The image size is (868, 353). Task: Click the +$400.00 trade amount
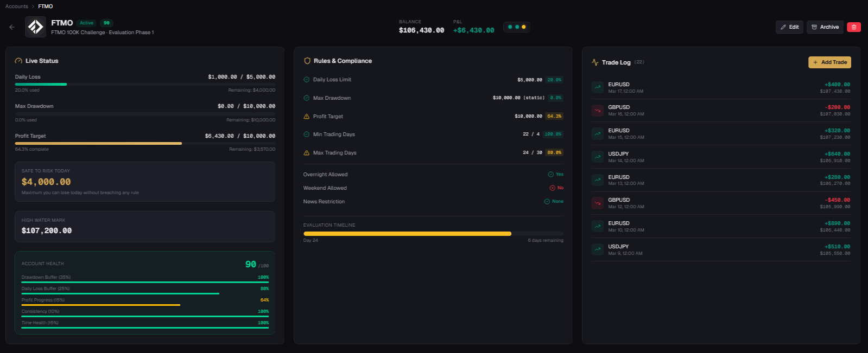837,85
